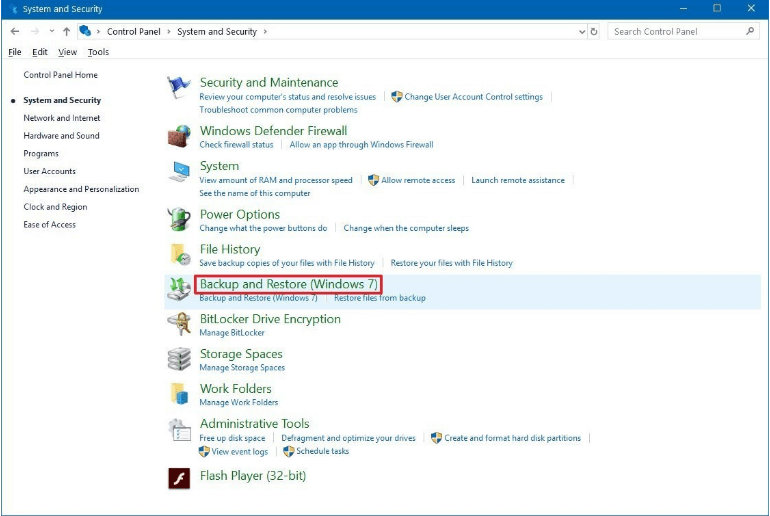Click the Flash Player red icon
770x516 pixels.
coord(179,478)
